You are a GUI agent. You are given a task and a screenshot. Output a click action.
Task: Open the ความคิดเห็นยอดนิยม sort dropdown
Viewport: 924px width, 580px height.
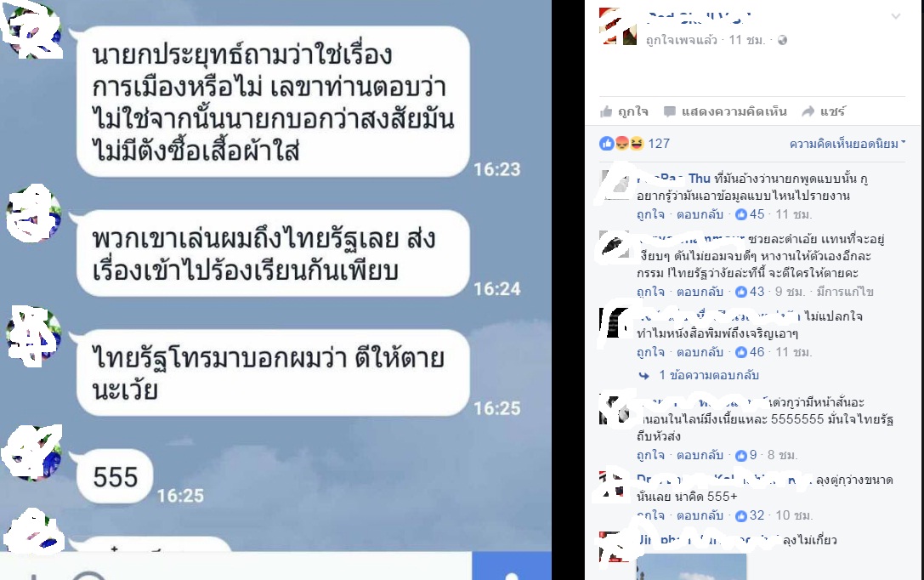point(847,144)
